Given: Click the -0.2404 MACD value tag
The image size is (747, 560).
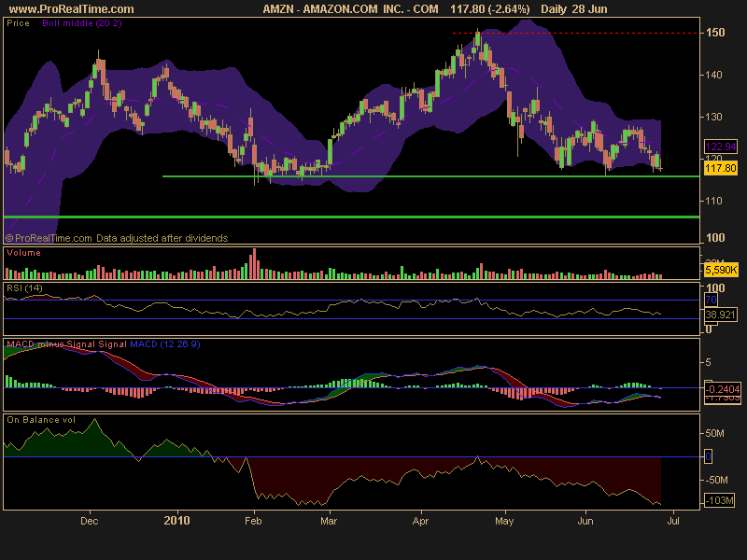Looking at the screenshot, I should (723, 389).
